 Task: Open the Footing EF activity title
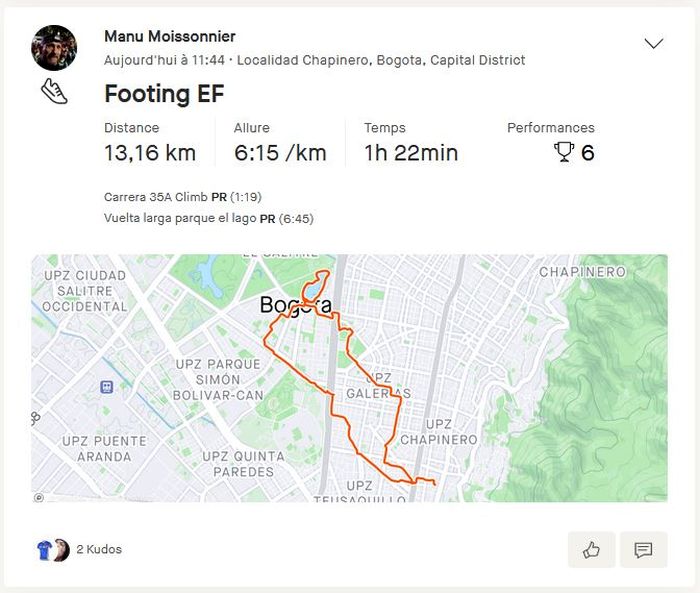[x=164, y=94]
